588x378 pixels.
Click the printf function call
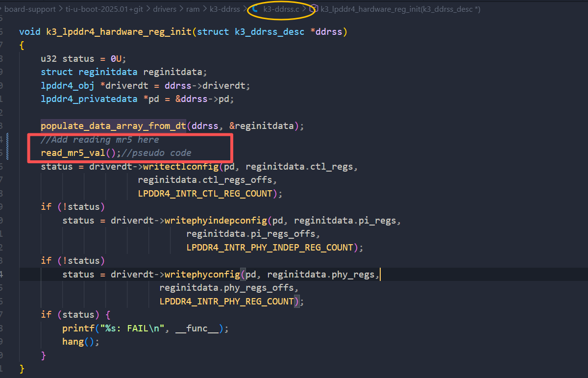click(x=78, y=328)
